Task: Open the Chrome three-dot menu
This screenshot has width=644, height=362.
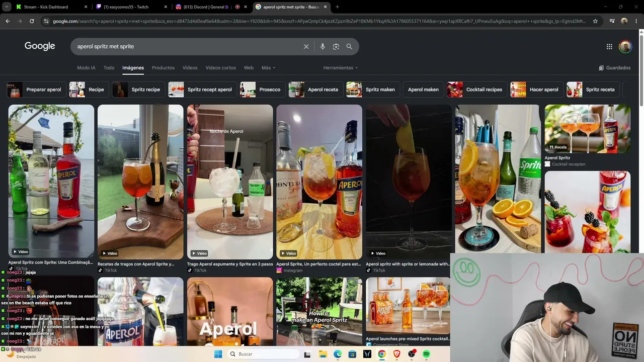Action: tap(636, 21)
